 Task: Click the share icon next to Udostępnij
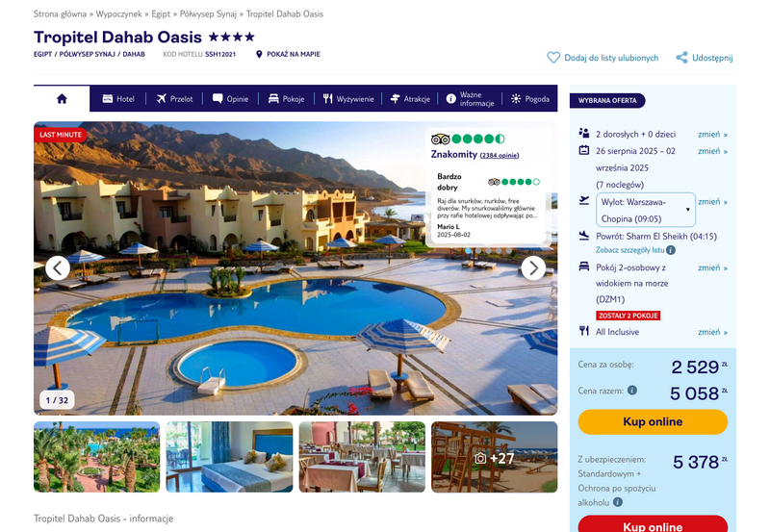681,58
